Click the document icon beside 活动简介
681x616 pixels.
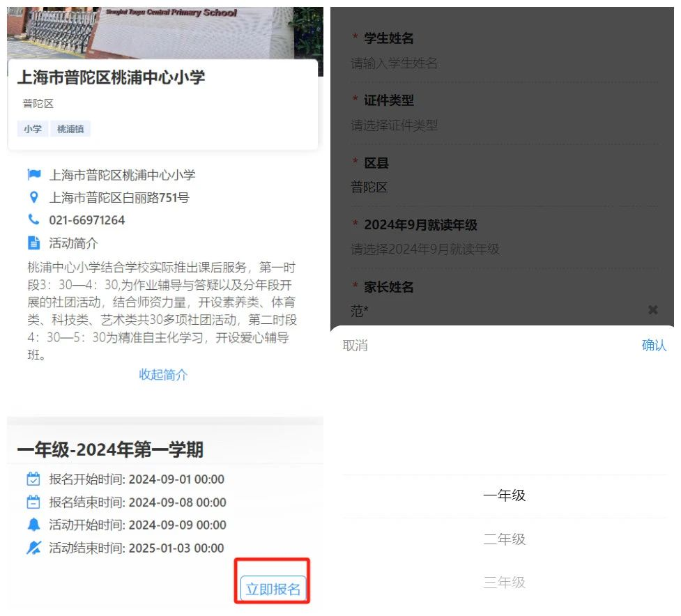(33, 243)
